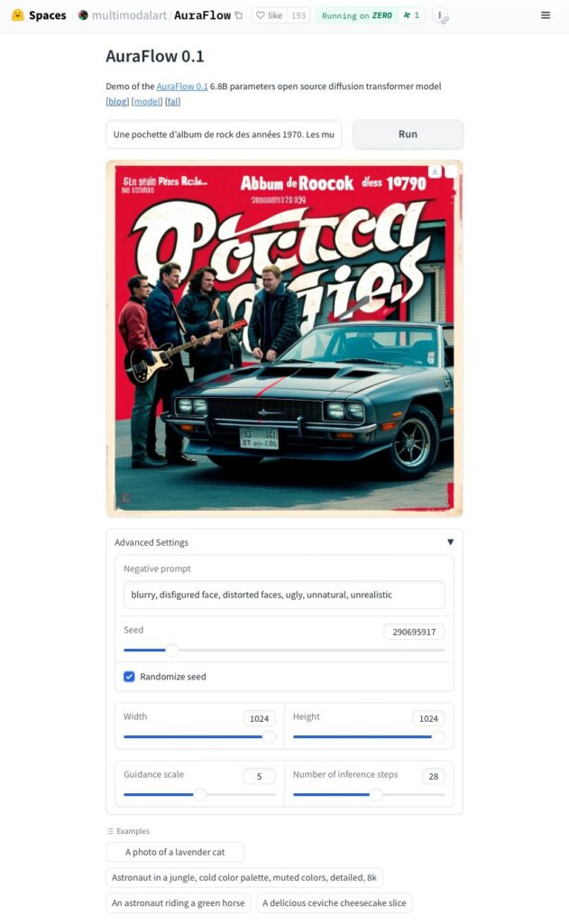Adjust the Guidance scale slider
This screenshot has height=924, width=569.
click(199, 794)
